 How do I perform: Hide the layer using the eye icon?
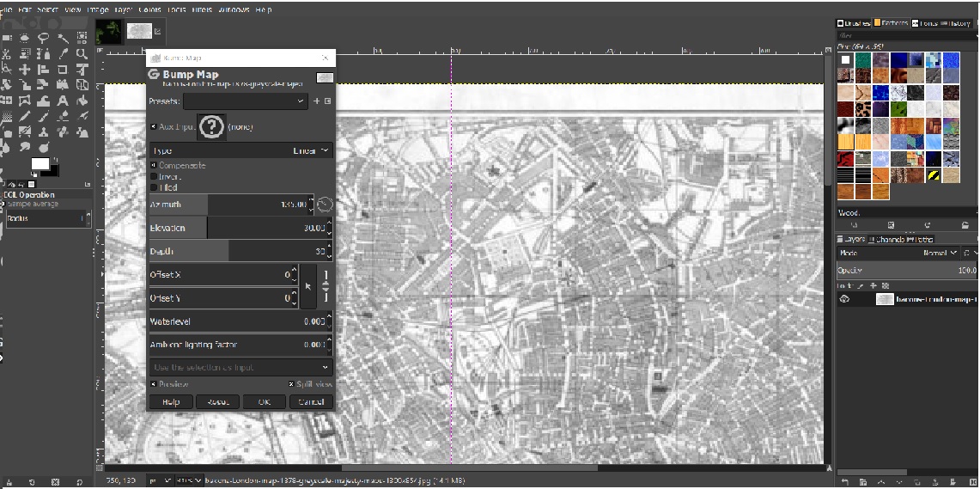(845, 299)
